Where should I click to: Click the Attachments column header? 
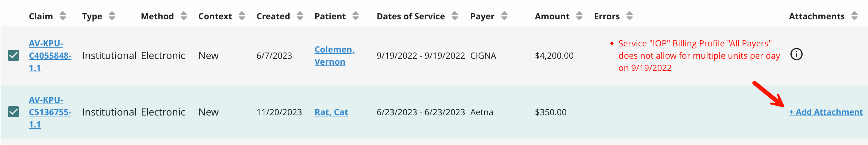(816, 16)
